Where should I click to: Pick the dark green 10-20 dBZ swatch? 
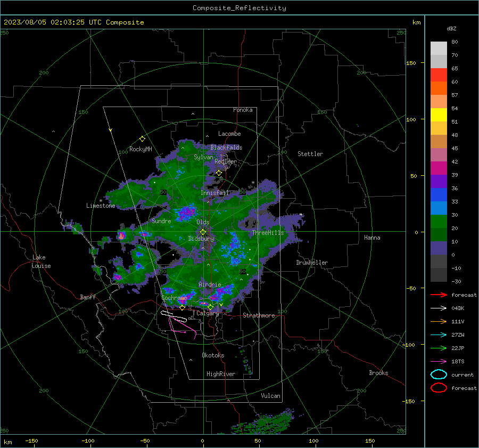coord(439,234)
